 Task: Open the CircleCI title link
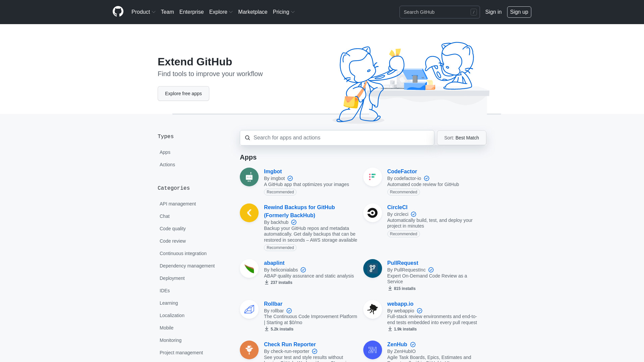(397, 207)
